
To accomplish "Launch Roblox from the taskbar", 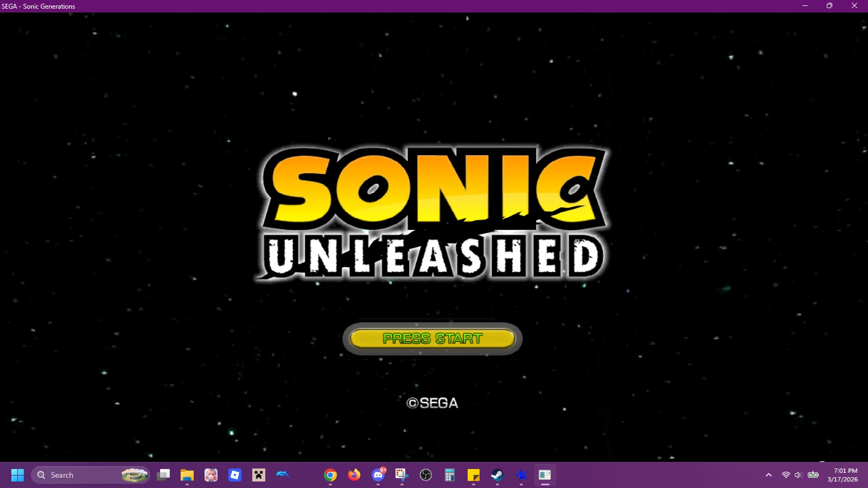I will [x=235, y=475].
